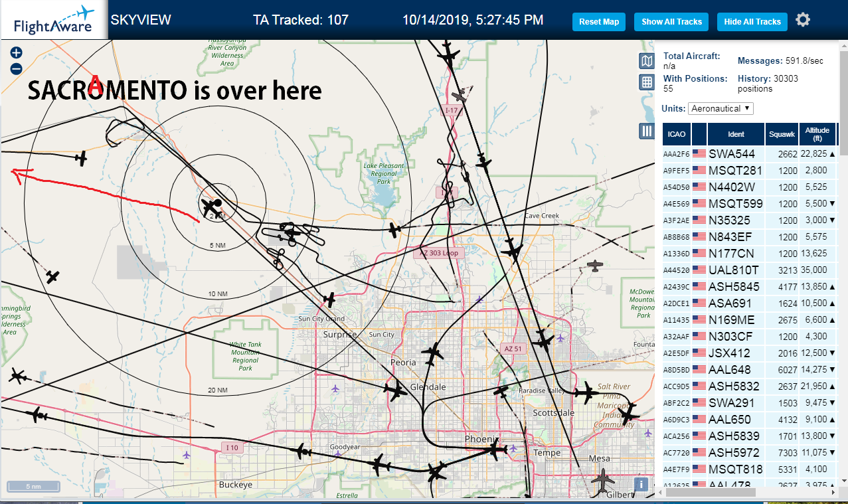Viewport: 848px width, 504px height.
Task: Click the I-10 highway marker near Buckeye
Action: coord(233,448)
